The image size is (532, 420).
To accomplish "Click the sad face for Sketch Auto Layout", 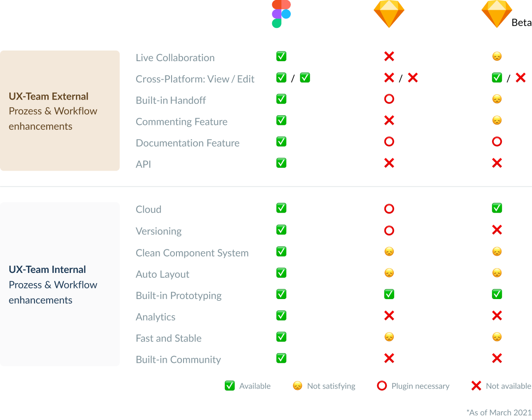I will coord(389,273).
